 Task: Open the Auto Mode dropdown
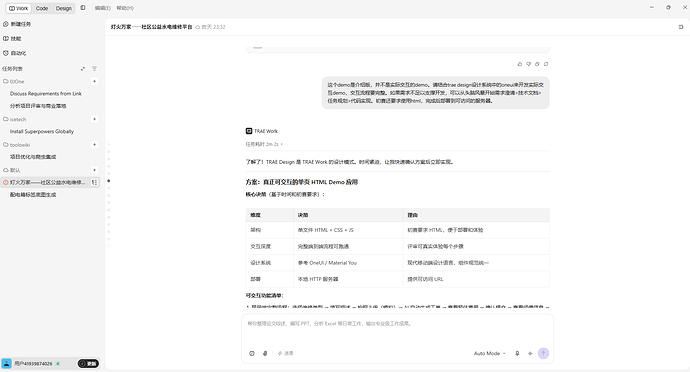(490, 353)
